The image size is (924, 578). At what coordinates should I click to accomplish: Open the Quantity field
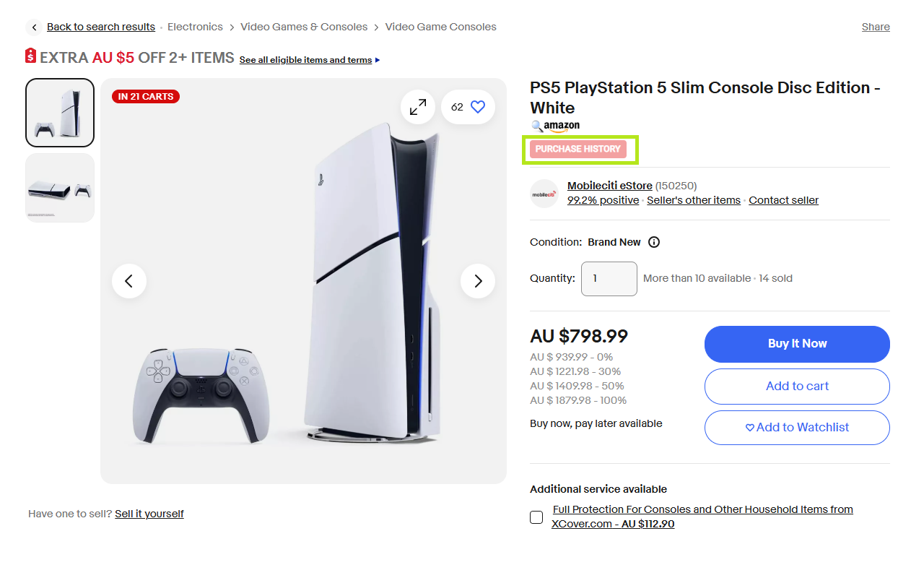coord(609,279)
